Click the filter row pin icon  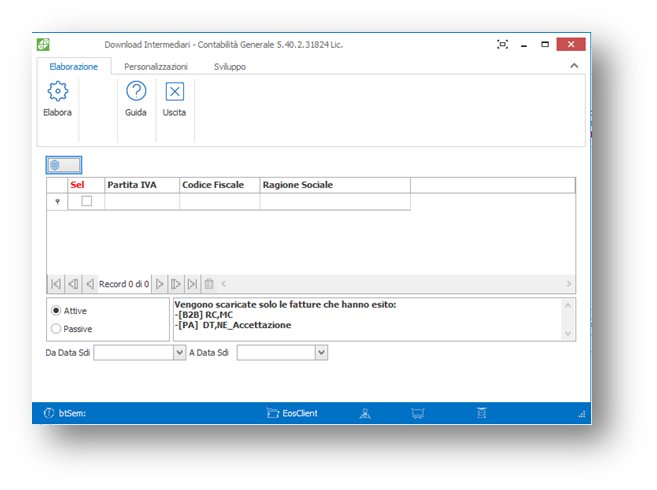coord(57,202)
